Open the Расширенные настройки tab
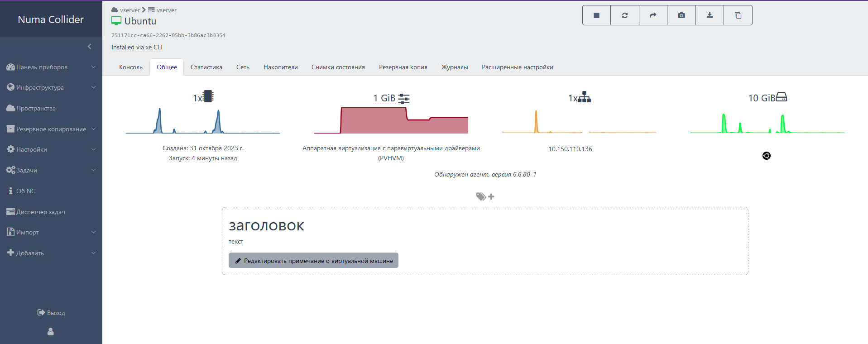The height and width of the screenshot is (344, 868). point(518,67)
